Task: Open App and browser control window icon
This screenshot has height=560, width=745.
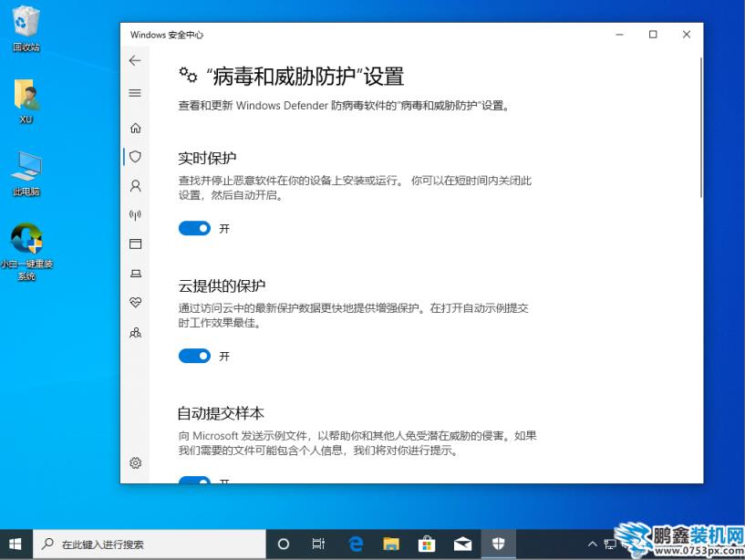Action: (x=135, y=244)
